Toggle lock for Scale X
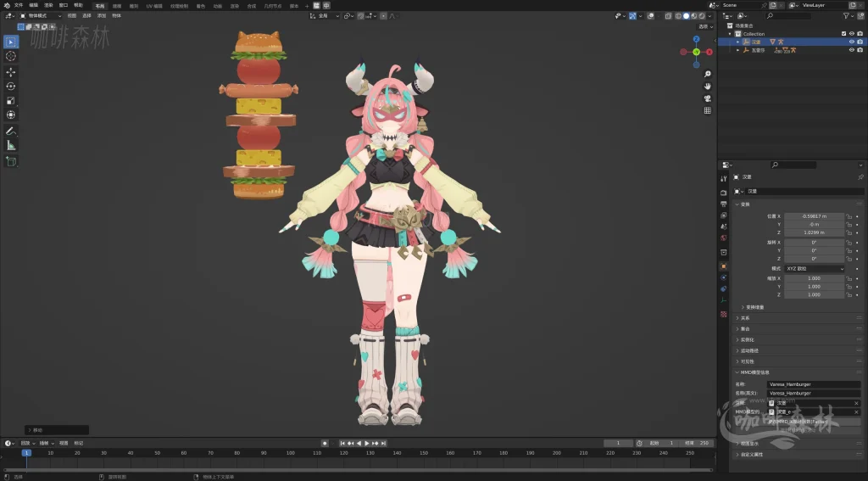Image resolution: width=868 pixels, height=481 pixels. pos(849,279)
